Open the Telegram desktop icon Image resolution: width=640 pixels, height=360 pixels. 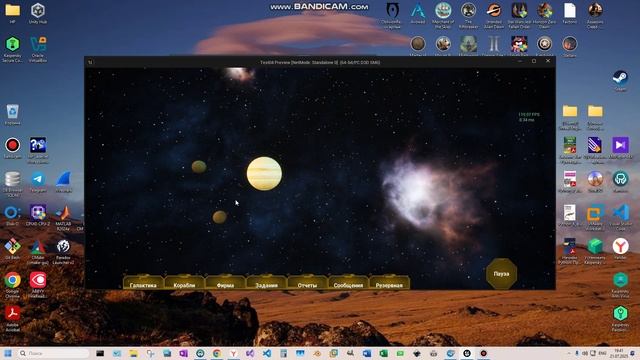tap(38, 182)
